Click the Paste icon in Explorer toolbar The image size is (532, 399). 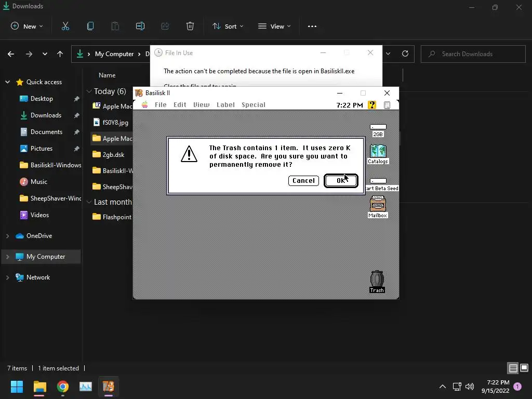point(115,26)
